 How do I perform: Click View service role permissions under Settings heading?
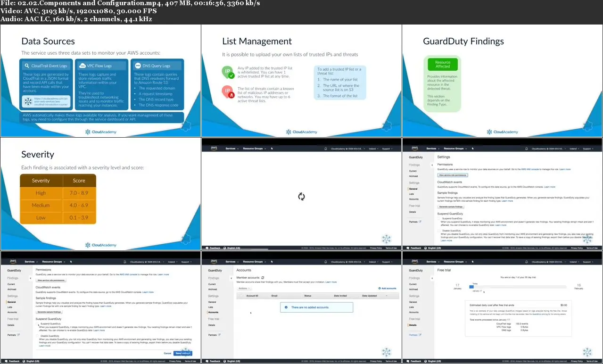point(453,175)
